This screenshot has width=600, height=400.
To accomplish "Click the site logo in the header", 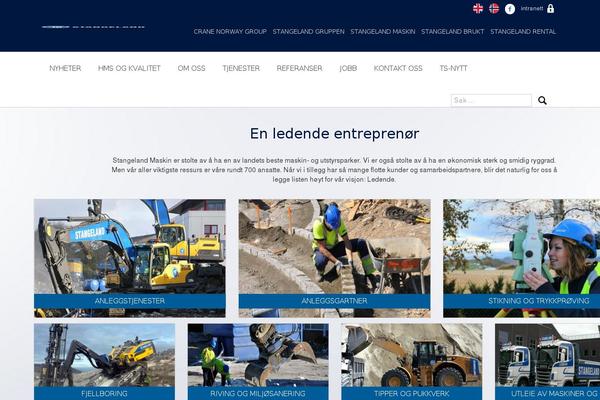I will pos(93,27).
